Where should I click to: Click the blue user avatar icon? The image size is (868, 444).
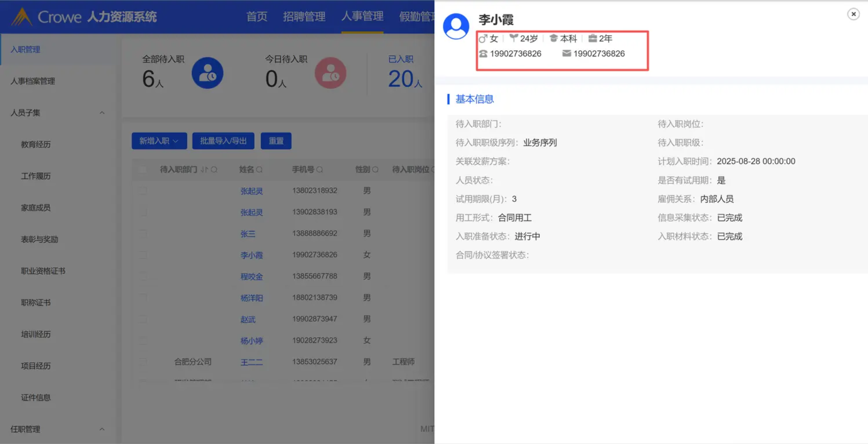[456, 26]
